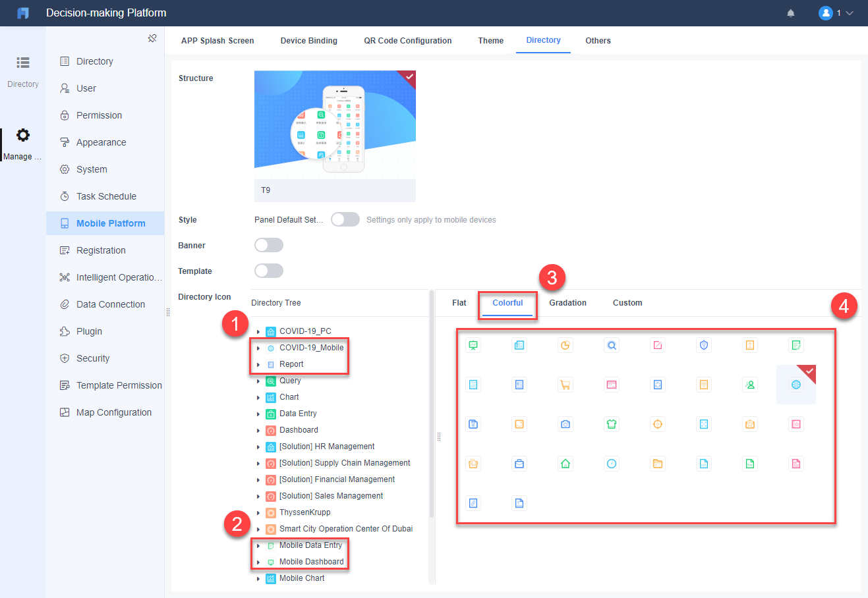Choose the orange folder icon
This screenshot has width=868, height=598.
tap(658, 464)
